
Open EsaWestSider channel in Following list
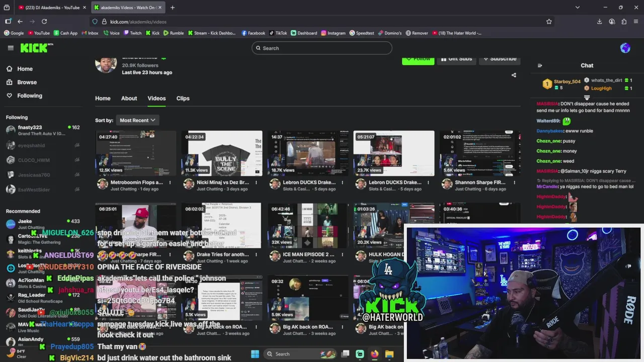click(43, 190)
